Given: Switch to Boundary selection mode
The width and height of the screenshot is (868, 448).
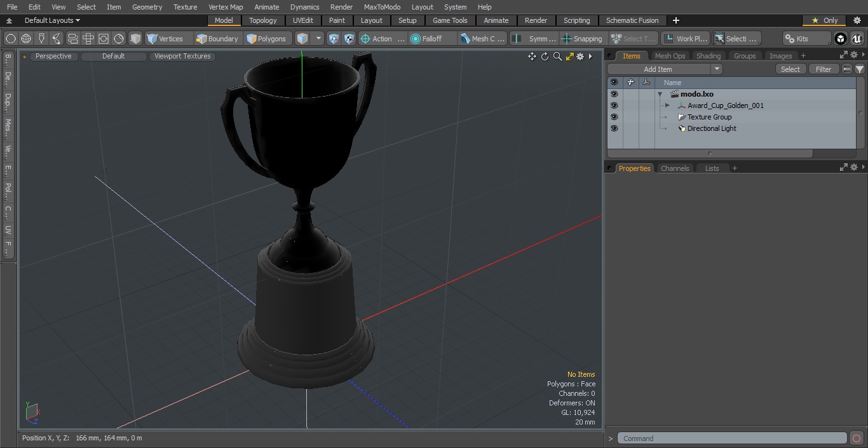Looking at the screenshot, I should point(217,39).
